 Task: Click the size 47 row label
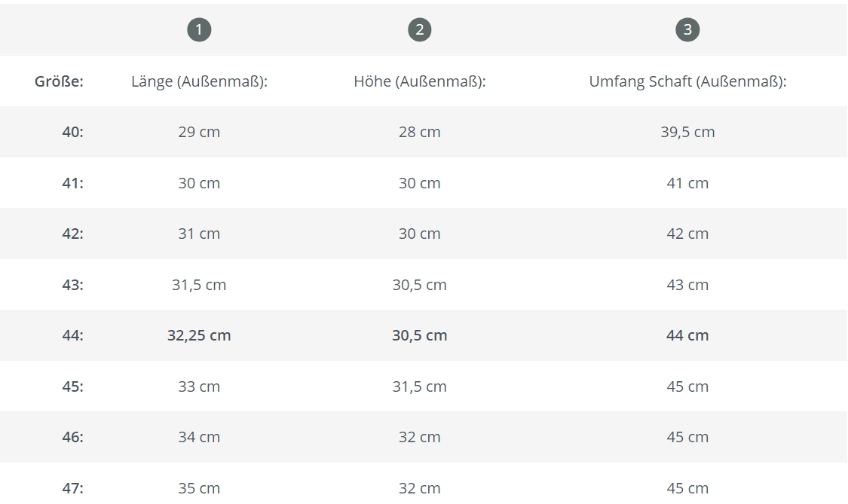coord(72,488)
